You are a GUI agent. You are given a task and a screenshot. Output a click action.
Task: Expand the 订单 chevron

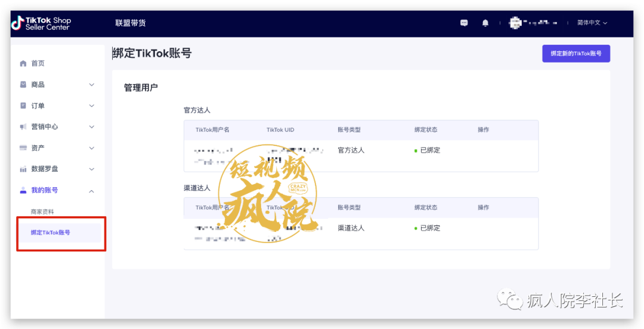click(92, 105)
